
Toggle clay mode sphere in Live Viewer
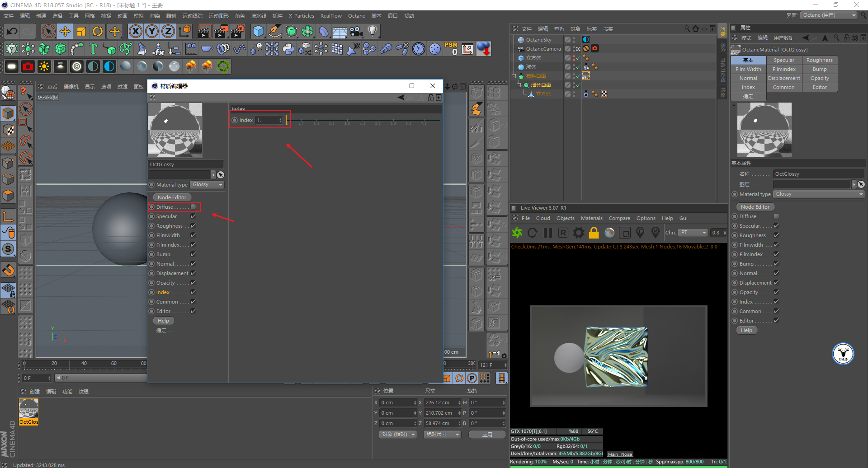point(609,233)
